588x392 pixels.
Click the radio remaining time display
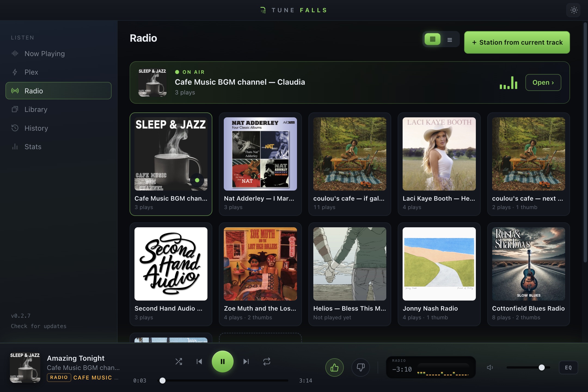coord(402,369)
